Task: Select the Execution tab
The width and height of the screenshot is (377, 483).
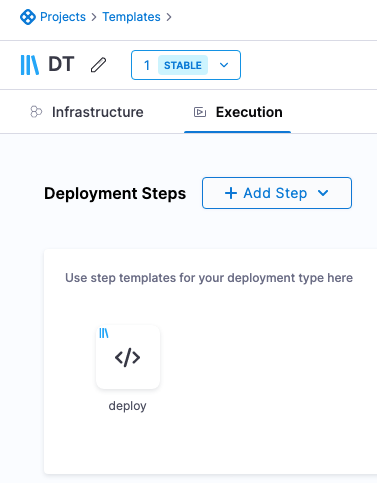Action: 238,112
